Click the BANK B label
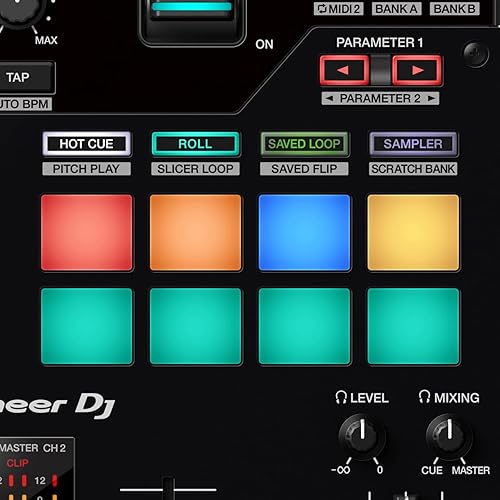This screenshot has height=500, width=500. (x=455, y=9)
